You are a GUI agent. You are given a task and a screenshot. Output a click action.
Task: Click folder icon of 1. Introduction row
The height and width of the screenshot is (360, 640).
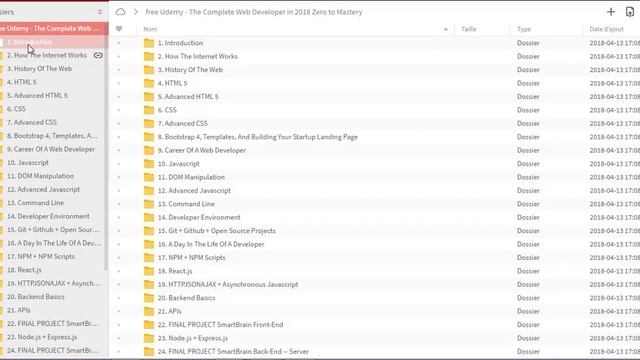point(149,43)
